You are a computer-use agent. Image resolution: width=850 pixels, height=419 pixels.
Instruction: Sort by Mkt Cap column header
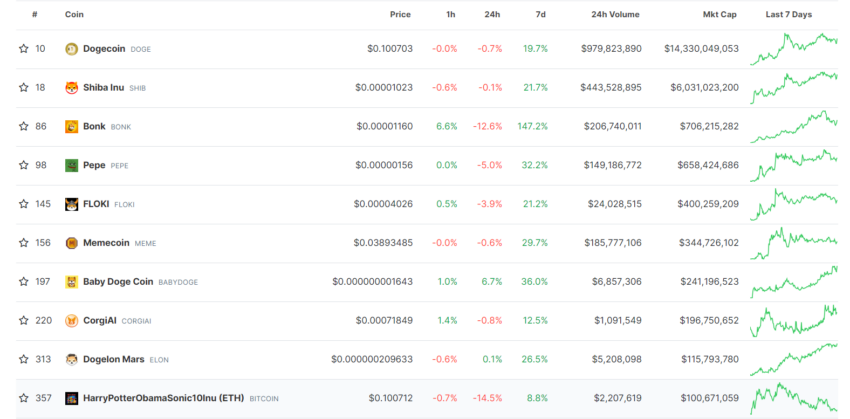719,15
